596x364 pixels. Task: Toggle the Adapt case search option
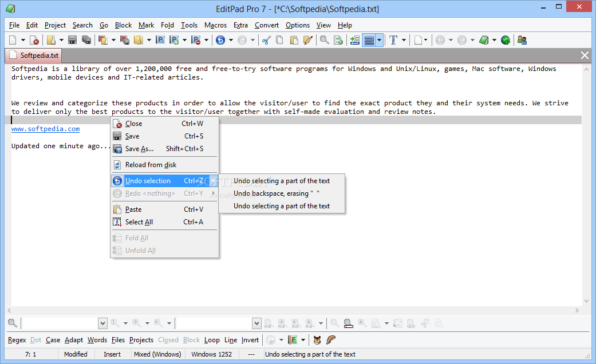[x=74, y=340]
